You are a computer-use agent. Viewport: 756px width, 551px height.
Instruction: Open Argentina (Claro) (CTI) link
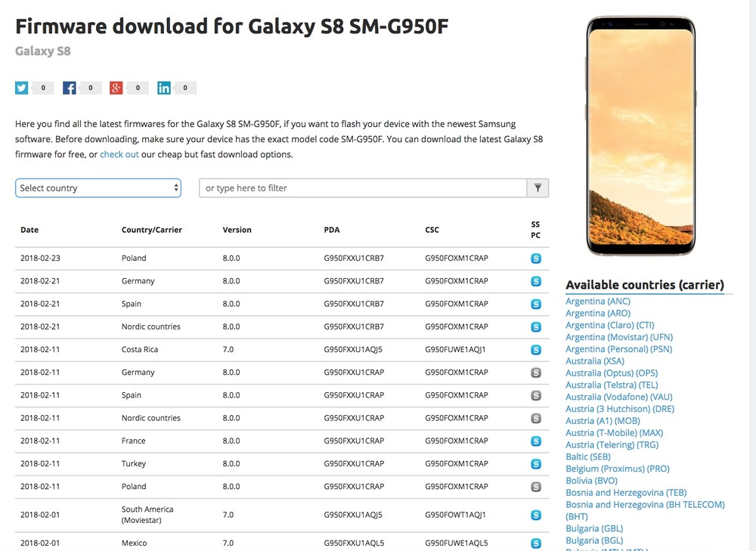610,326
